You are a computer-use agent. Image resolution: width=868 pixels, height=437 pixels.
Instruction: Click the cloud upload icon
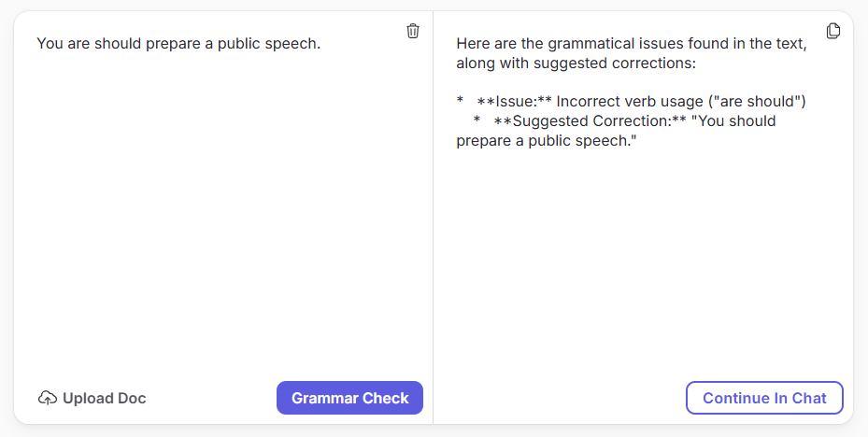(48, 398)
